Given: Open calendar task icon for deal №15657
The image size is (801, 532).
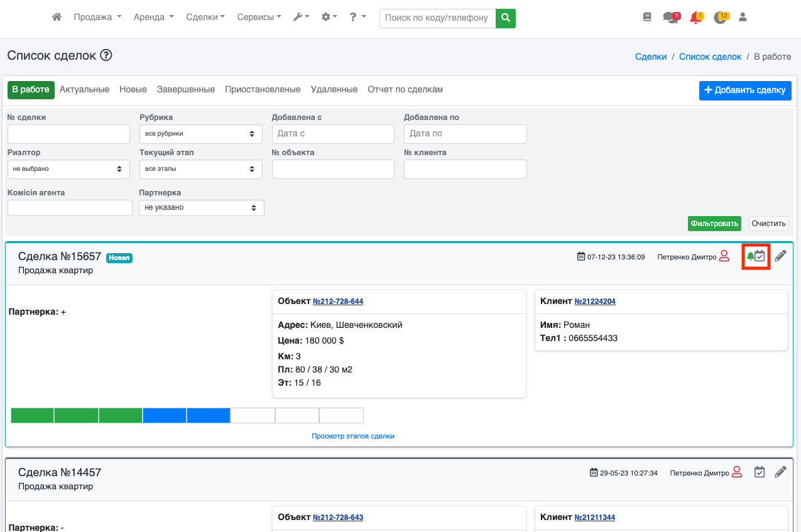Looking at the screenshot, I should point(760,256).
